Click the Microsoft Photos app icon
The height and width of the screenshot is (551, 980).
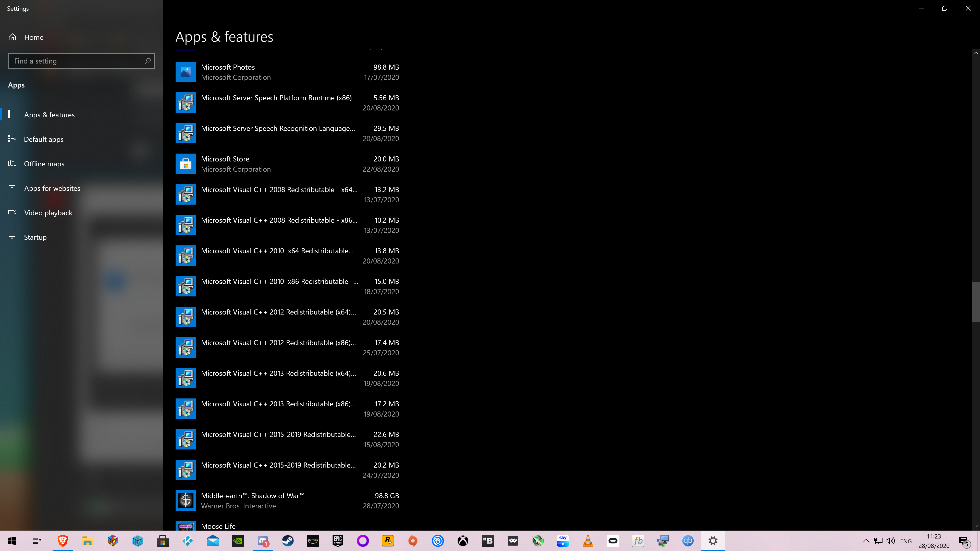coord(186,72)
